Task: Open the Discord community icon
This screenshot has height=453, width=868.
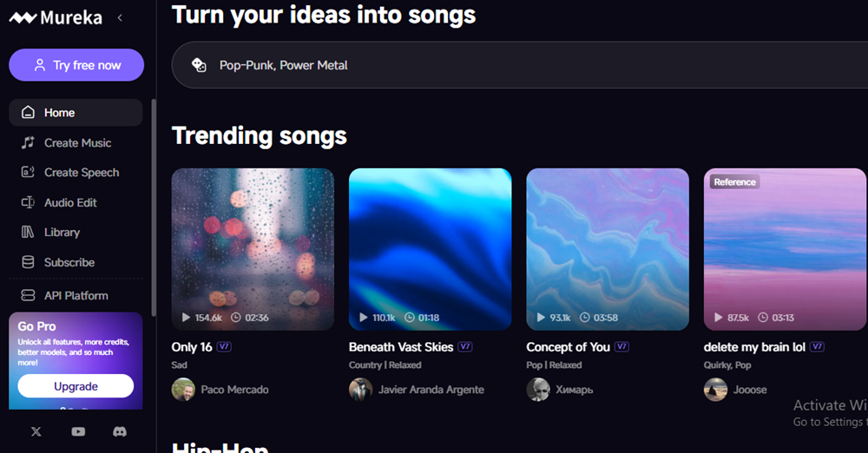Action: coord(120,431)
